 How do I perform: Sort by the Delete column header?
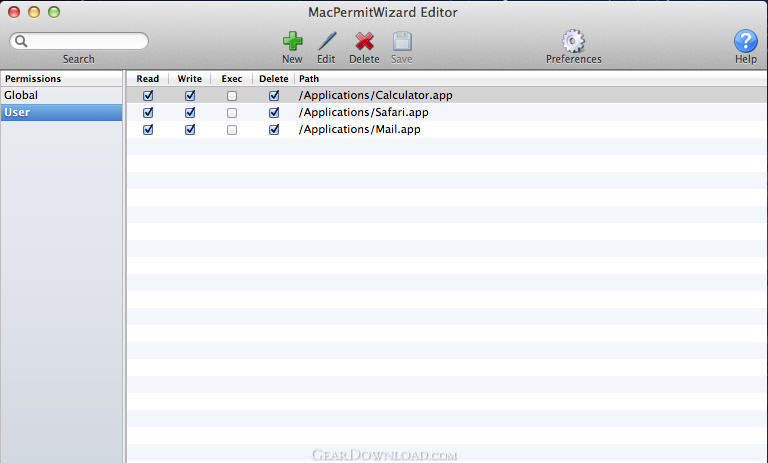point(274,78)
